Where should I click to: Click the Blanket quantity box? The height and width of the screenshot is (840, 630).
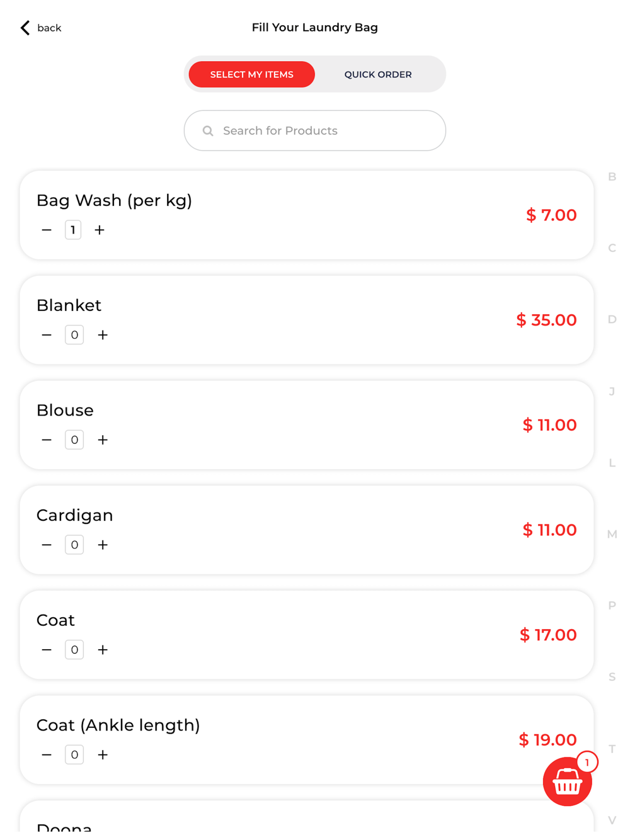coord(74,335)
